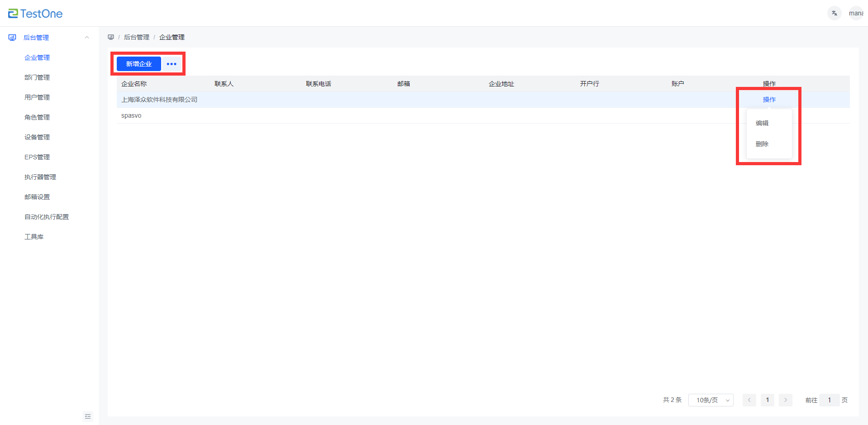
Task: Click the 新增企业 button
Action: pyautogui.click(x=138, y=64)
